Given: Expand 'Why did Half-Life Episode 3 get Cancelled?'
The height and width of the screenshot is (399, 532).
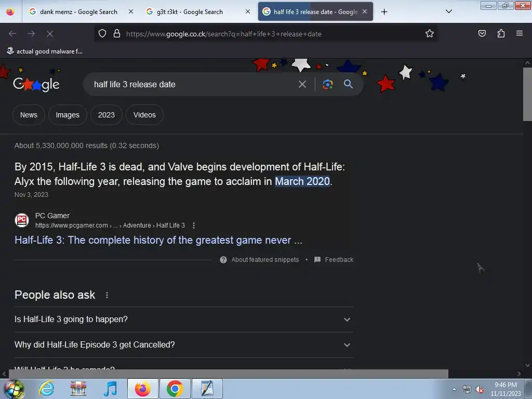Looking at the screenshot, I should [183, 345].
